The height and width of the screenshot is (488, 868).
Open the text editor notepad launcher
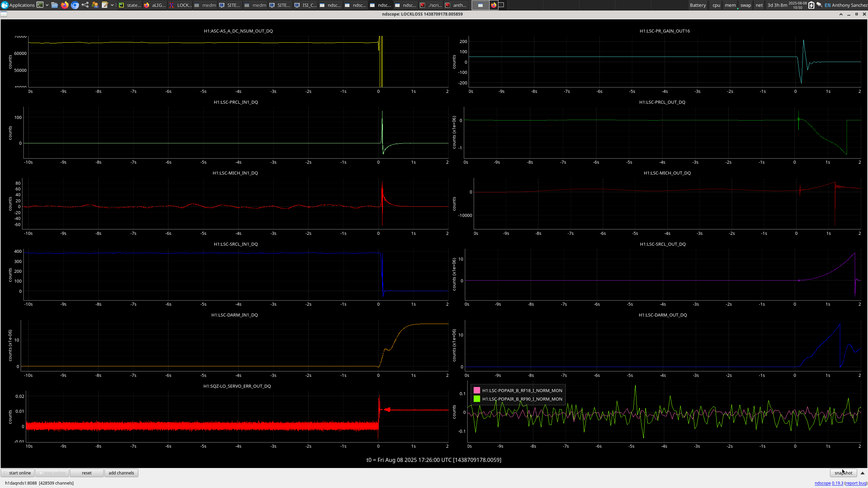tap(105, 5)
